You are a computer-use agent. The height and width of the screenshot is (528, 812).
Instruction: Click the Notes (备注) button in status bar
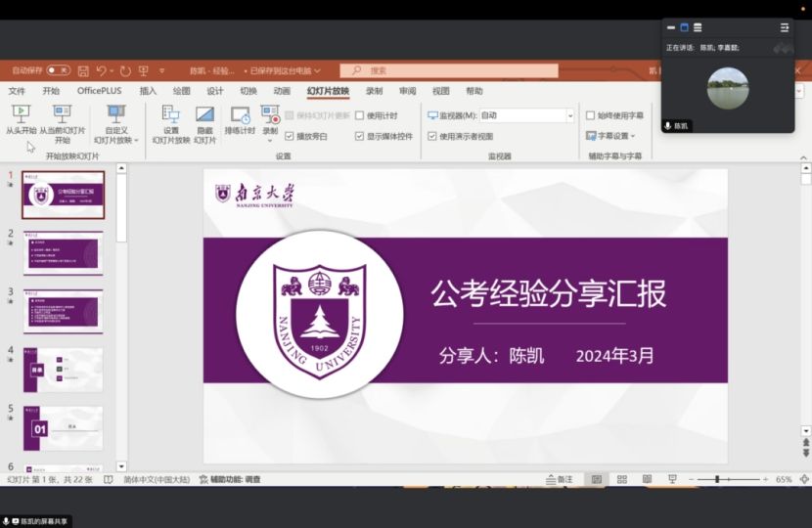pyautogui.click(x=560, y=480)
